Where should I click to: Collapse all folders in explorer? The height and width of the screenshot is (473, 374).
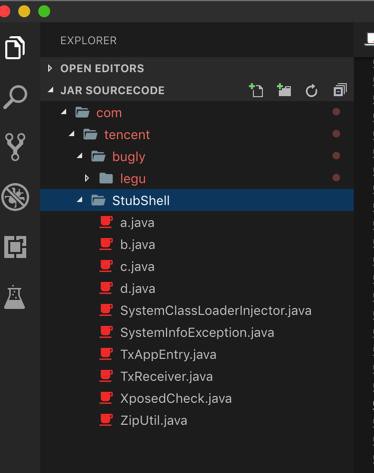coord(340,90)
